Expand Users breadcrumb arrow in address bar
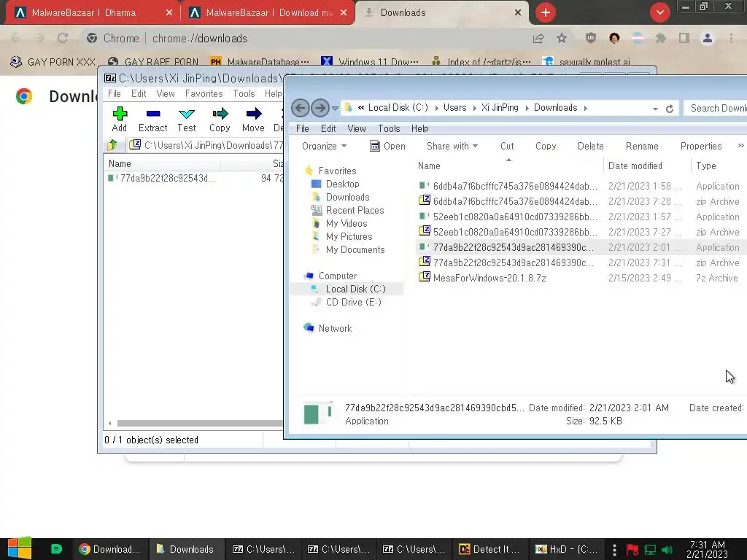The height and width of the screenshot is (560, 747). point(474,108)
